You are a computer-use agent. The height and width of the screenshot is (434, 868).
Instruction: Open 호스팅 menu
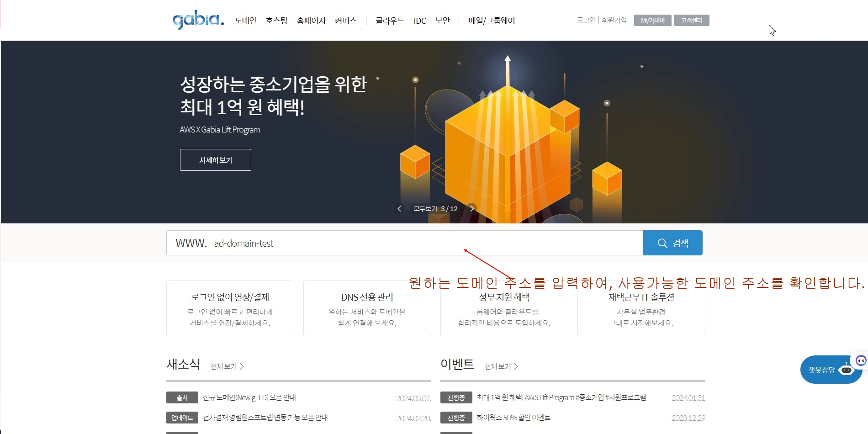click(276, 21)
